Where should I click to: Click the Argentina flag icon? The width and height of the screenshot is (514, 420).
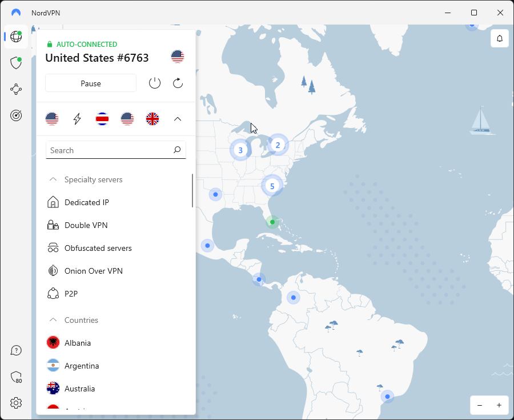coord(53,366)
